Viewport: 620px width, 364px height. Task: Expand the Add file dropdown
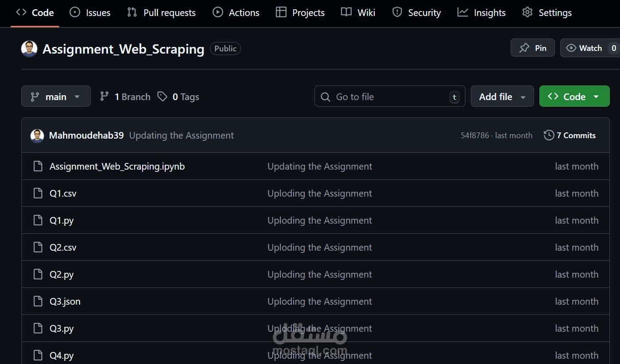click(x=502, y=97)
